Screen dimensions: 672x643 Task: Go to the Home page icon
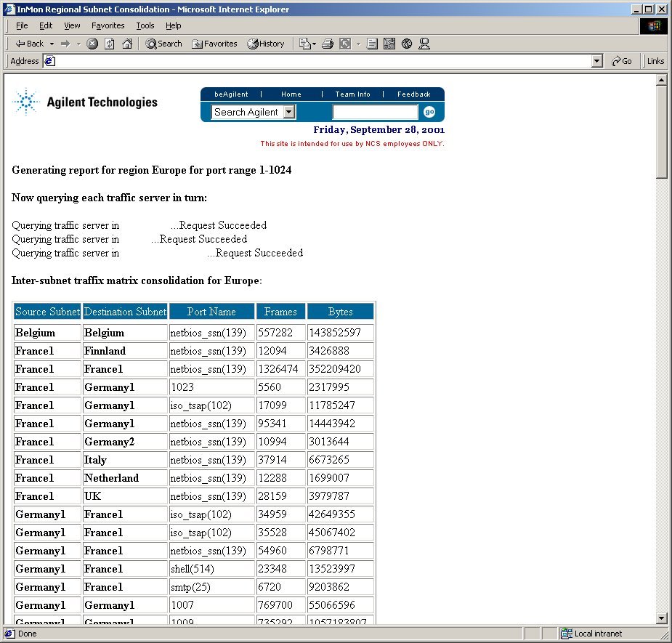point(127,44)
